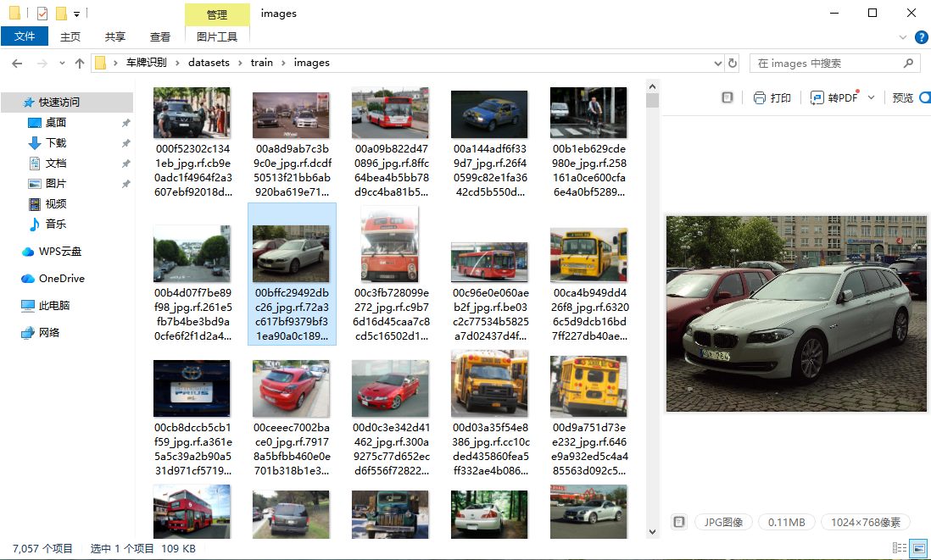The width and height of the screenshot is (931, 560).
Task: Expand the ribbon with the chevron
Action: 902,36
